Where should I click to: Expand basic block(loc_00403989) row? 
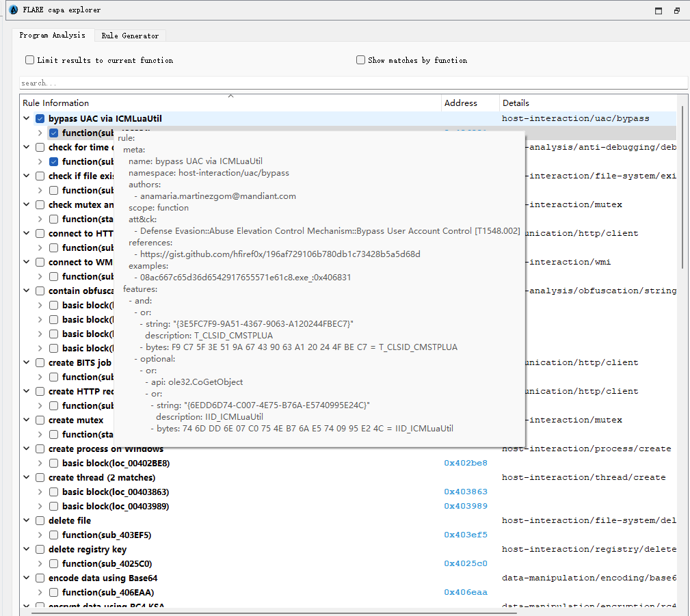pyautogui.click(x=40, y=507)
